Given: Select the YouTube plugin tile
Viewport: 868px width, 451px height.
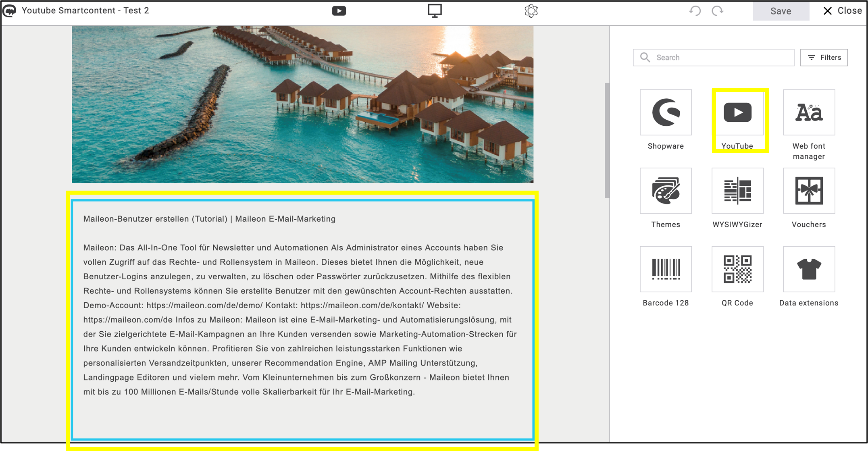Looking at the screenshot, I should pyautogui.click(x=737, y=112).
